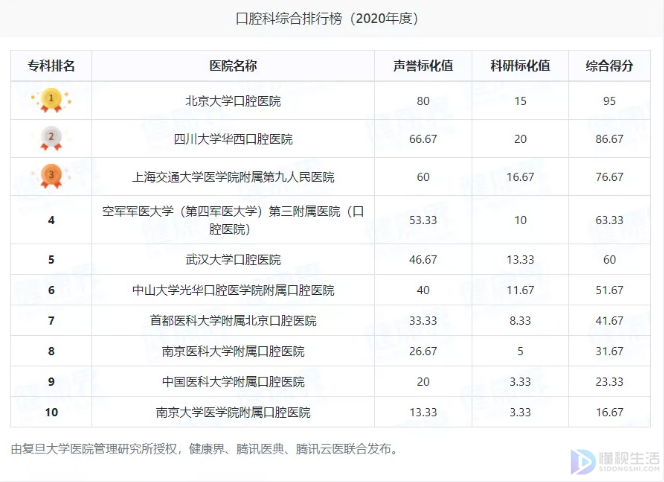Select 中山大学光华口腔医学院附属口腔医院
This screenshot has width=664, height=482.
[x=233, y=290]
